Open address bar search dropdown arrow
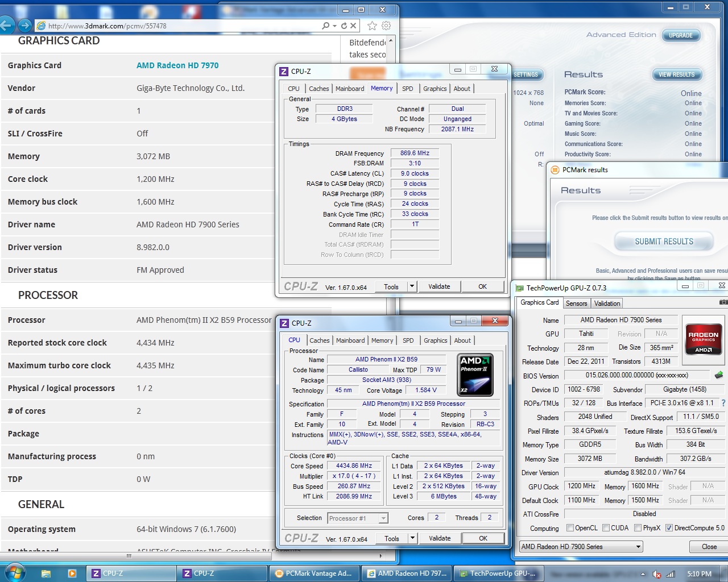Screen dimensions: 728x582 [x=334, y=26]
